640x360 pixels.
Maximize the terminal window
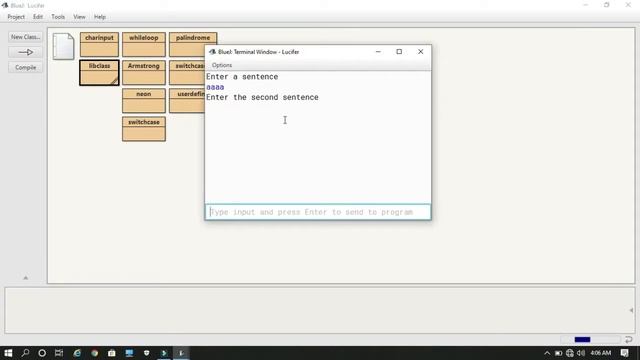tap(399, 52)
